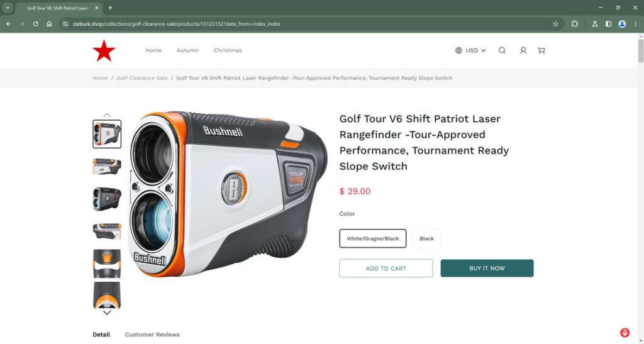The width and height of the screenshot is (644, 344).
Task: Switch to the Customer Reviews tab
Action: tap(152, 335)
